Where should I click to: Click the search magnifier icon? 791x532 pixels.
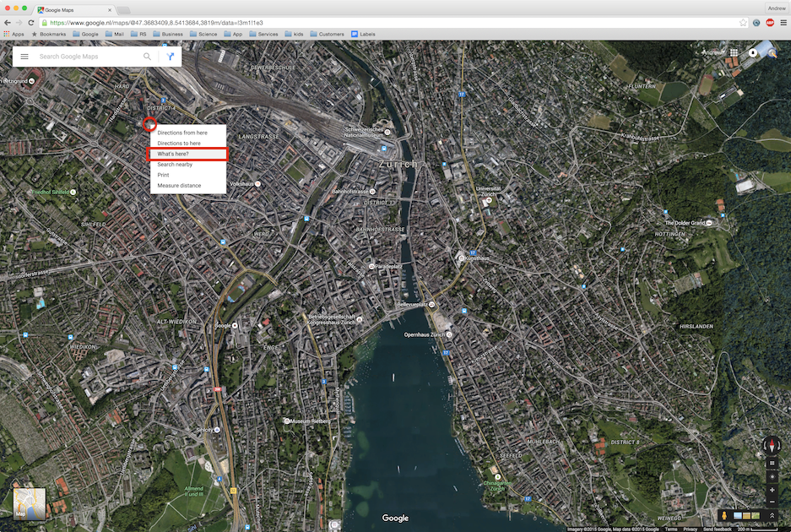[148, 56]
